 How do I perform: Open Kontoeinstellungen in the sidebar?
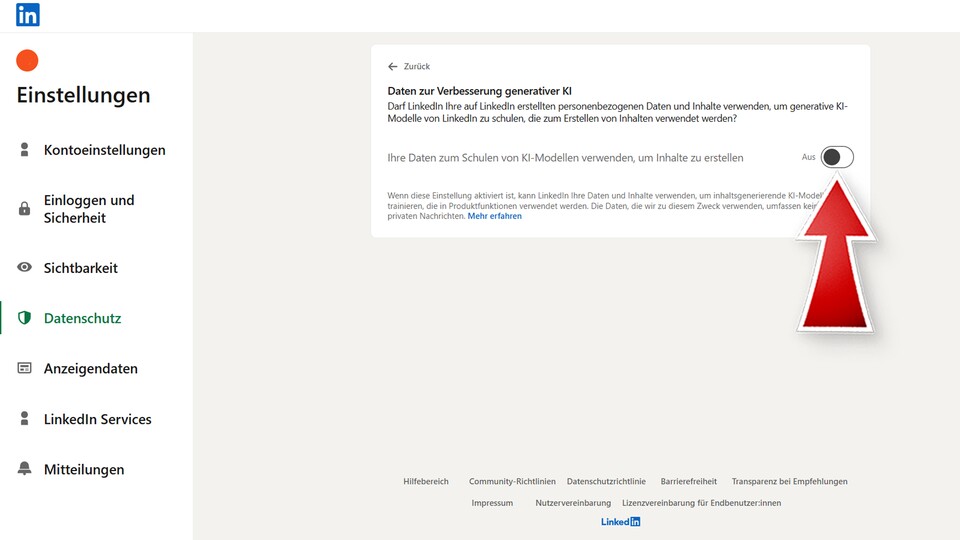tap(104, 150)
